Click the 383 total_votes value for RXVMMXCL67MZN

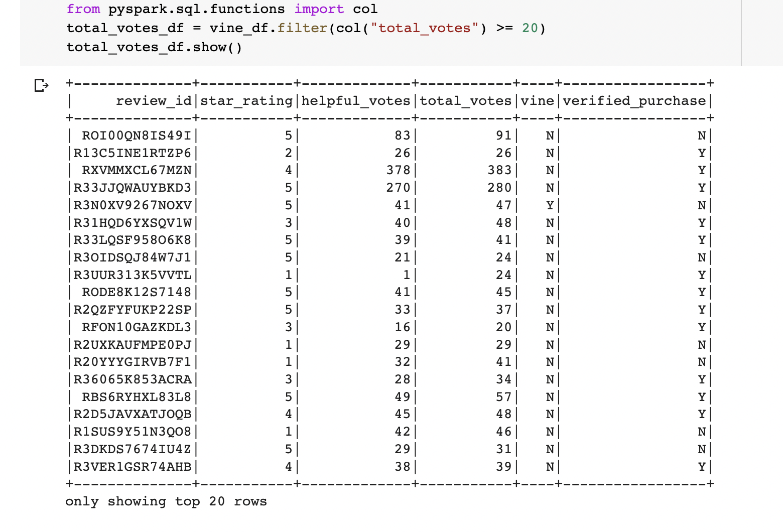[500, 170]
